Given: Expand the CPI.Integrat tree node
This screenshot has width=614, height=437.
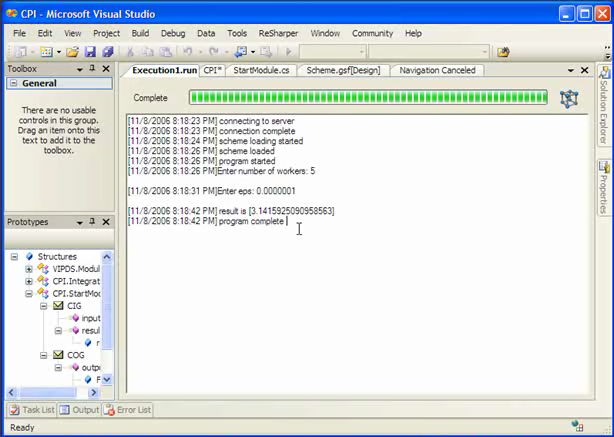Looking at the screenshot, I should click(x=29, y=282).
